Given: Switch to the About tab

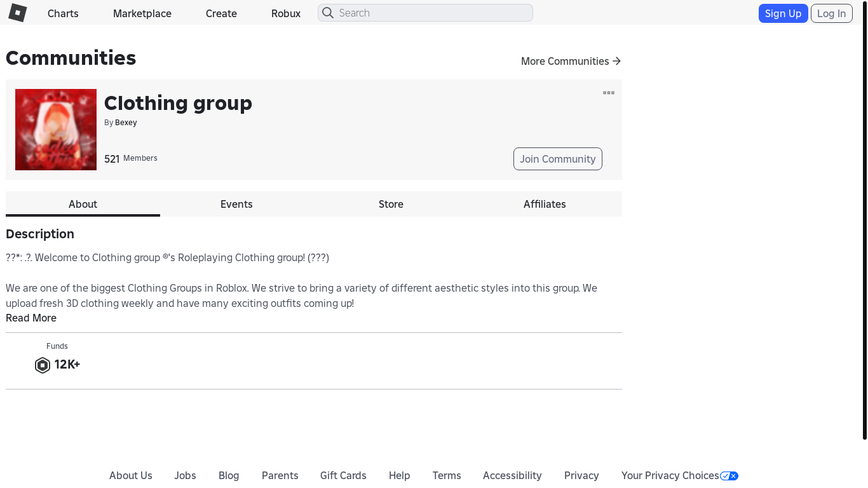Looking at the screenshot, I should click(83, 204).
